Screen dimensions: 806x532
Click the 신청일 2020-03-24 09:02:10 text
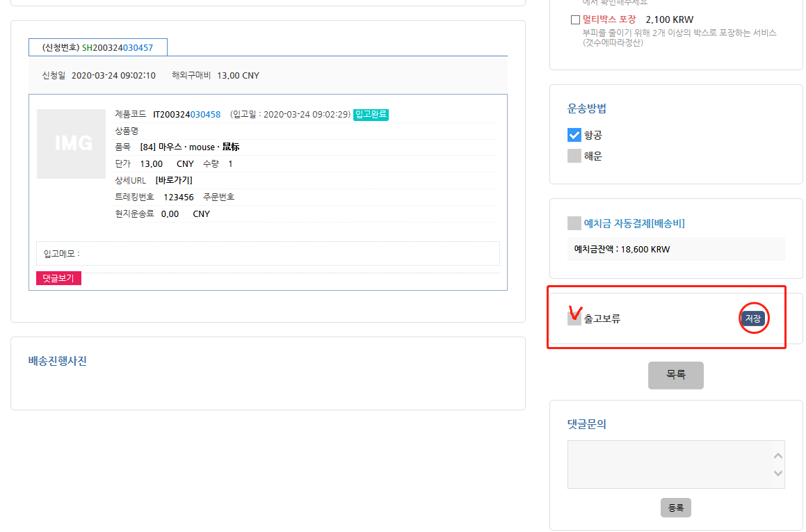click(x=99, y=76)
